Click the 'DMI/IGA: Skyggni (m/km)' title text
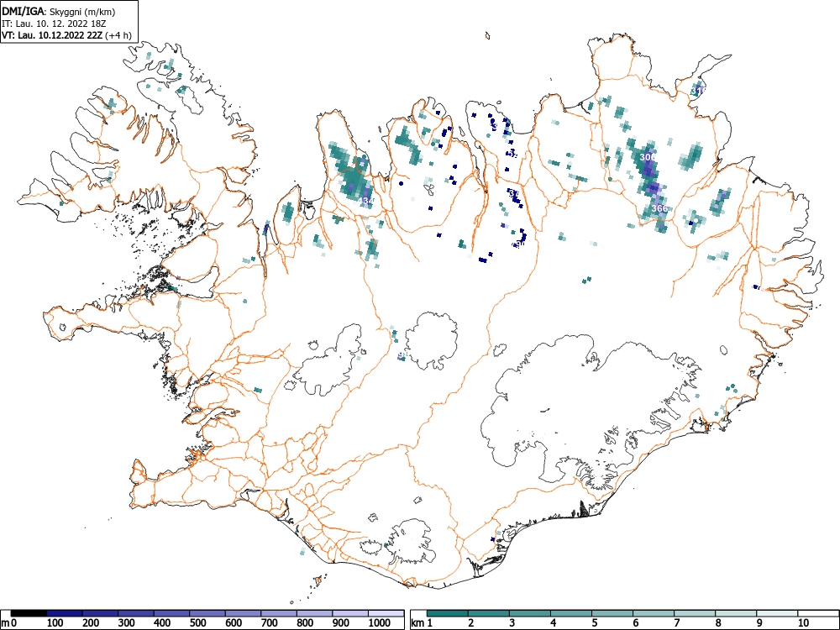 pos(59,11)
